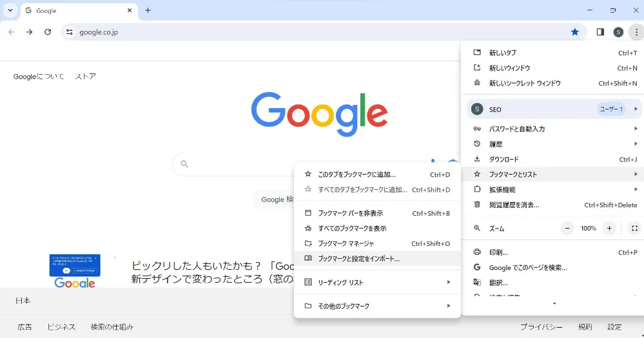Toggle fullscreen mode icon in zoom row

point(634,229)
